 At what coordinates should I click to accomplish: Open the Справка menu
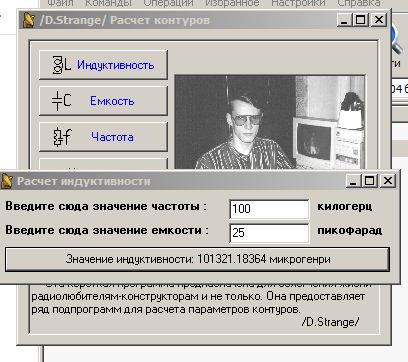point(359,3)
